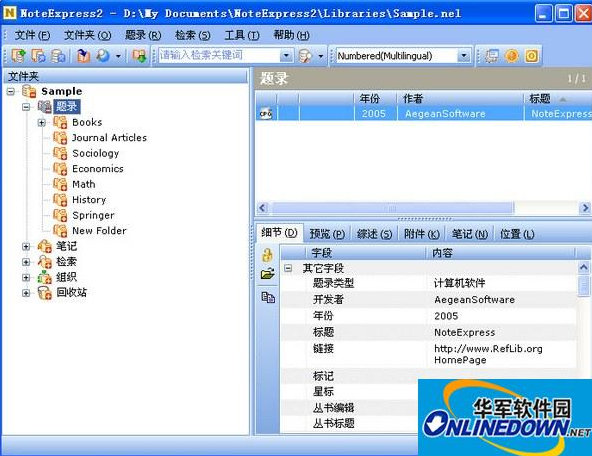592x456 pixels.
Task: Switch to the 附件 (K) tab
Action: [x=421, y=234]
